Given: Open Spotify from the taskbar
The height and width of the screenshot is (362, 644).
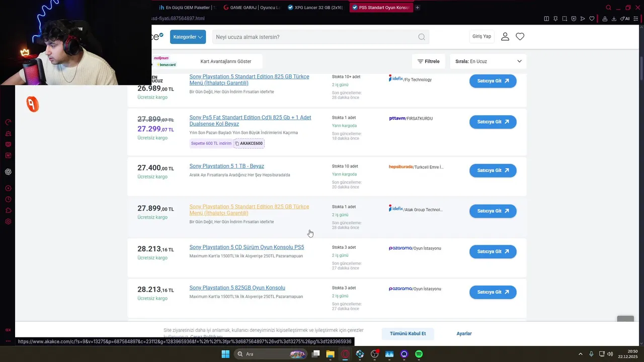Looking at the screenshot, I should click(x=419, y=354).
